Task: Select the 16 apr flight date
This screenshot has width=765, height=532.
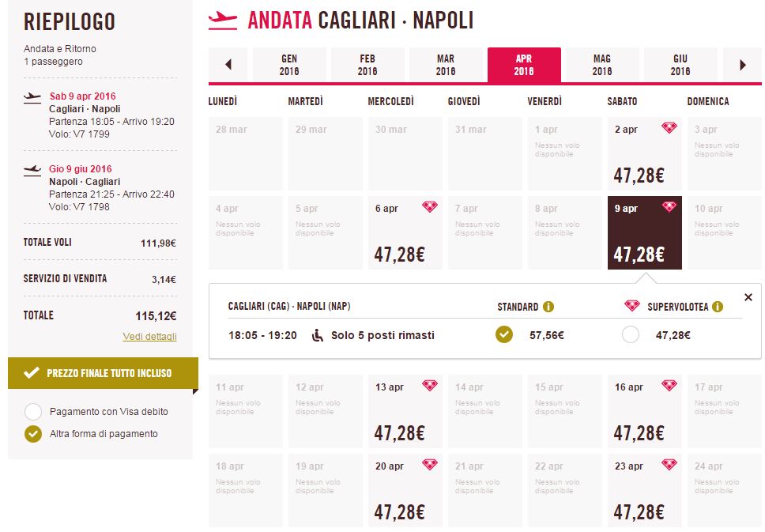Action: coord(645,411)
